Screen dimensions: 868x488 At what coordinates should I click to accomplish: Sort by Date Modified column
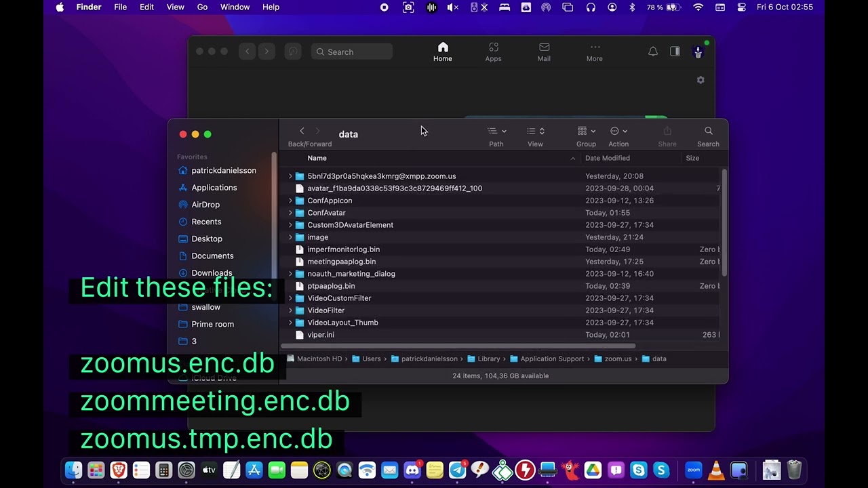coord(608,158)
